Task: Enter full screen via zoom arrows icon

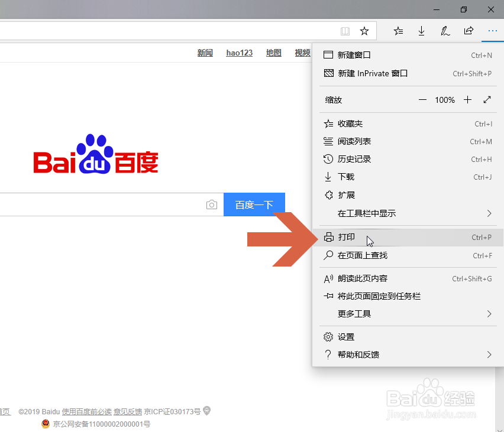Action: pyautogui.click(x=487, y=100)
